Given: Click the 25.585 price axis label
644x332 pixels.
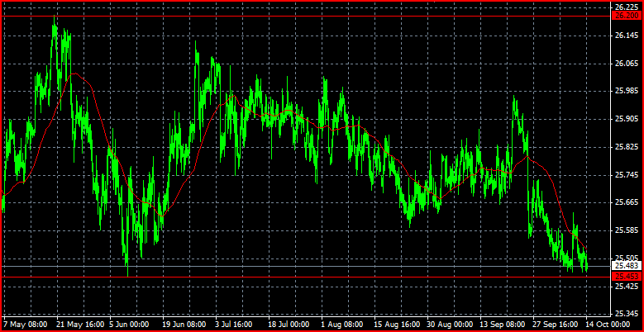Looking at the screenshot, I should (x=627, y=230).
